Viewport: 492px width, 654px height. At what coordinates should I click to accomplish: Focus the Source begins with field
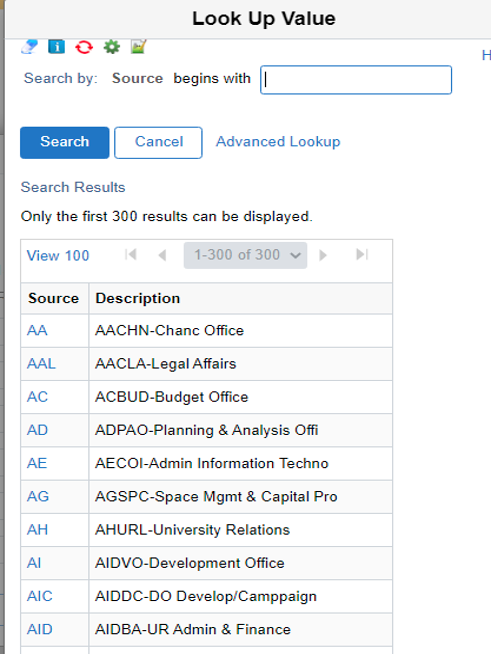tap(356, 80)
